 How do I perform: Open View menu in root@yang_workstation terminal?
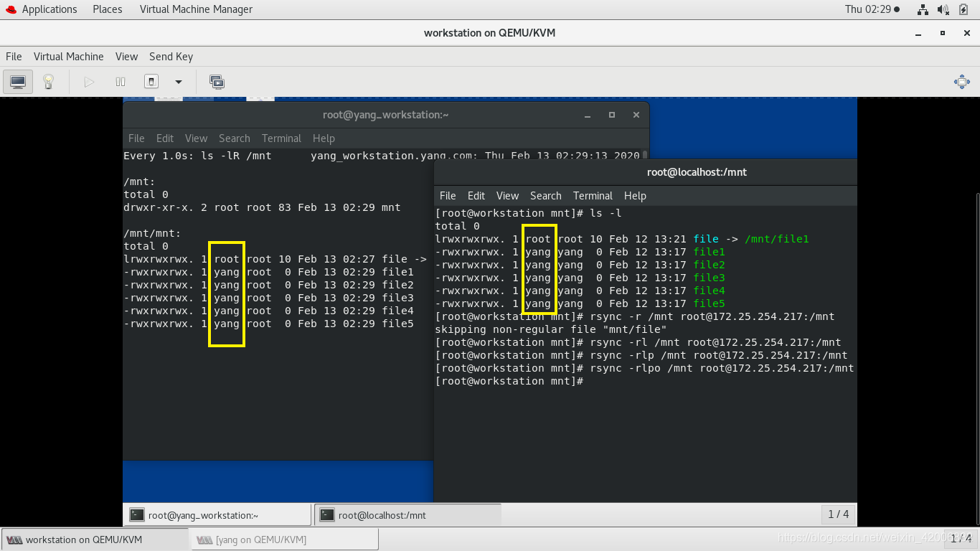pyautogui.click(x=196, y=138)
